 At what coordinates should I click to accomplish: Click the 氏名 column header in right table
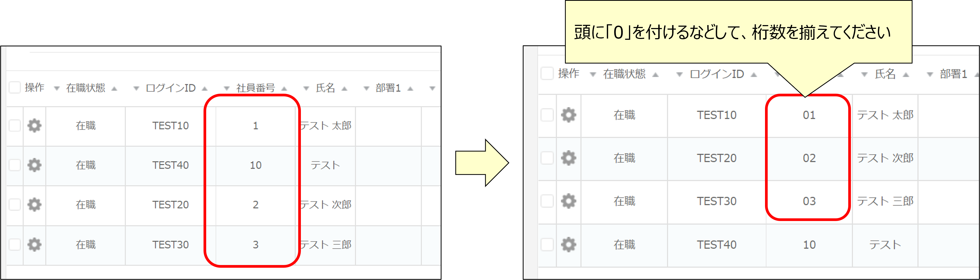point(885,74)
